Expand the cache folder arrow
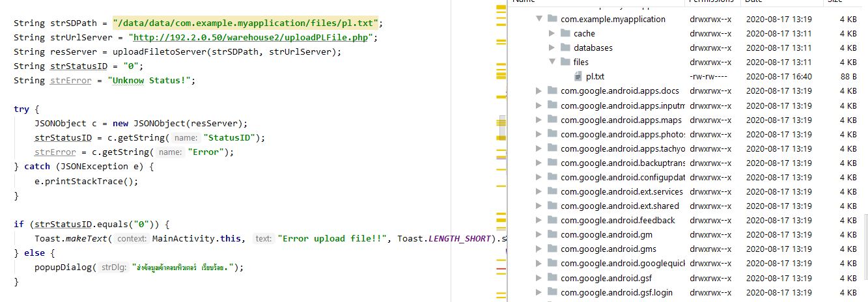This screenshot has height=302, width=868. click(x=552, y=33)
